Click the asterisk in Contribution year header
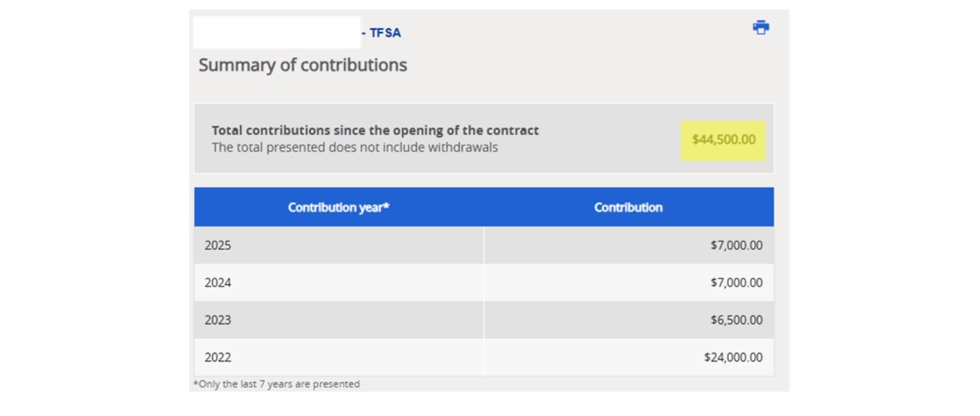Image resolution: width=980 pixels, height=416 pixels. pos(386,205)
